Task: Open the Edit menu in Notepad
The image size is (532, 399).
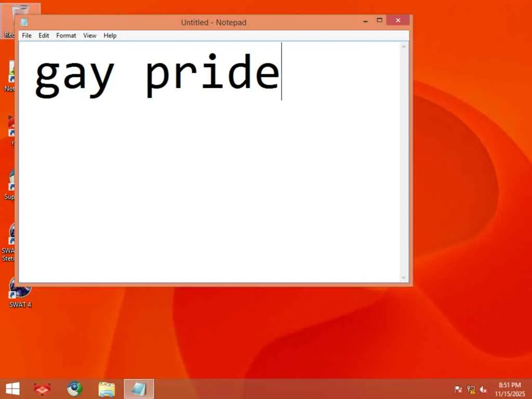Action: 44,36
